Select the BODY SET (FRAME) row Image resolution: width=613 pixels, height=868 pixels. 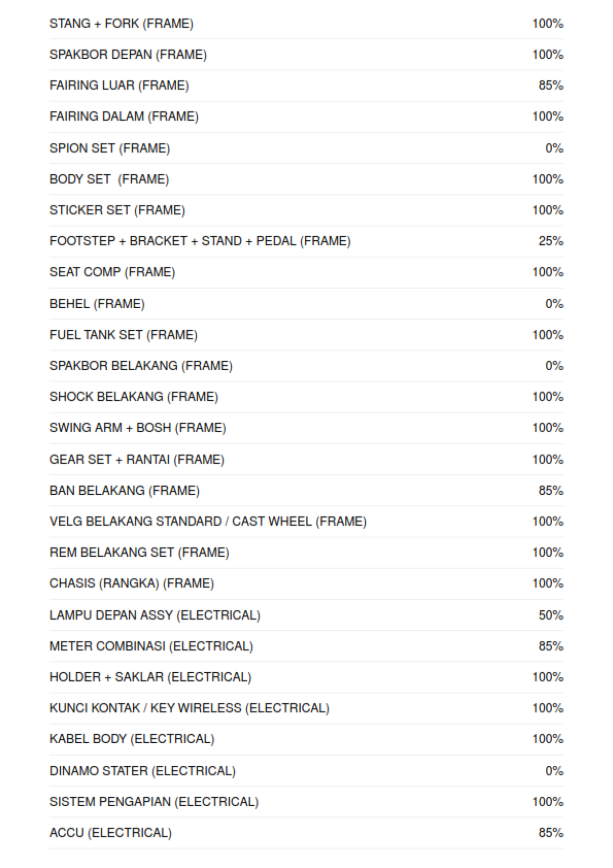(x=109, y=179)
